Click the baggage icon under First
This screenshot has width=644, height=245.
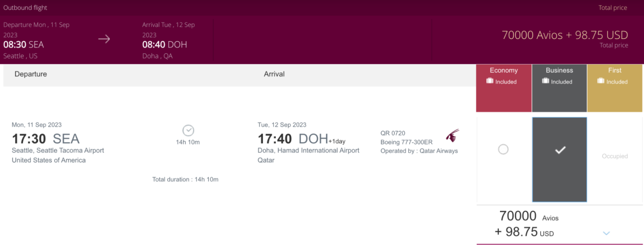(601, 81)
